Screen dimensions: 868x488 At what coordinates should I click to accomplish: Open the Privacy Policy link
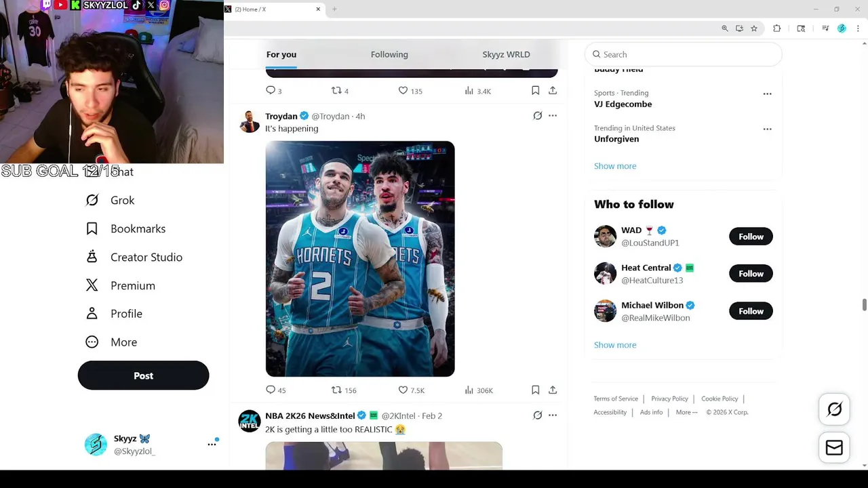[x=669, y=399]
